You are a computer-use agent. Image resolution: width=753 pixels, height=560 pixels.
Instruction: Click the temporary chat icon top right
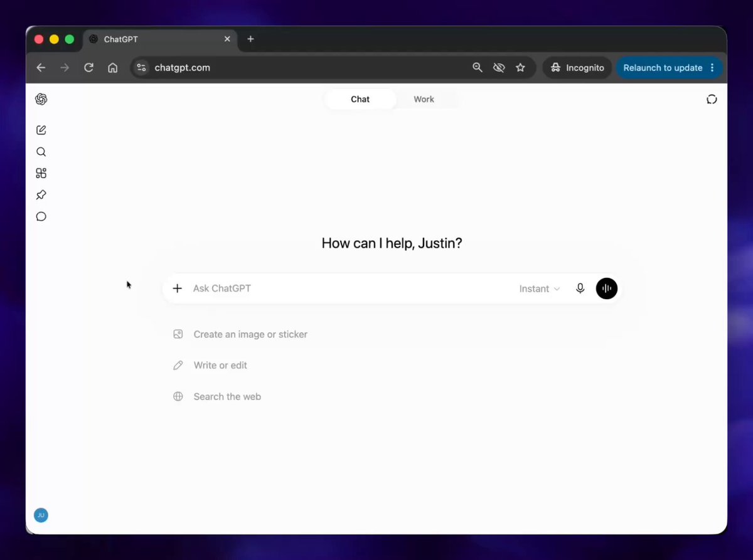pyautogui.click(x=712, y=99)
